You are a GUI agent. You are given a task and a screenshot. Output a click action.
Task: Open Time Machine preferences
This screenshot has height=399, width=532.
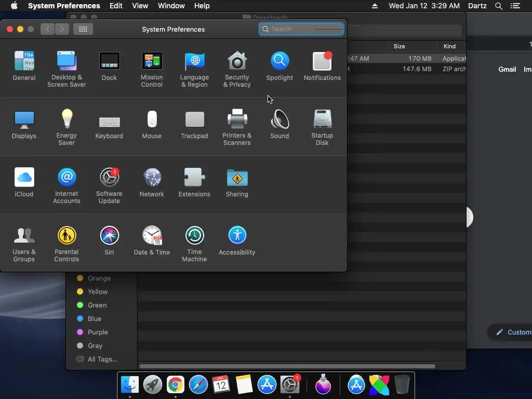pos(194,244)
